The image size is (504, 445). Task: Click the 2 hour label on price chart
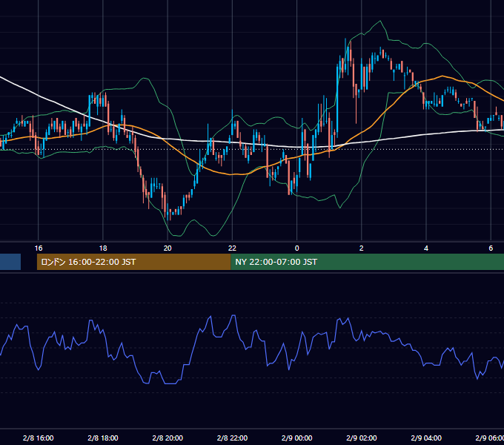[361, 248]
